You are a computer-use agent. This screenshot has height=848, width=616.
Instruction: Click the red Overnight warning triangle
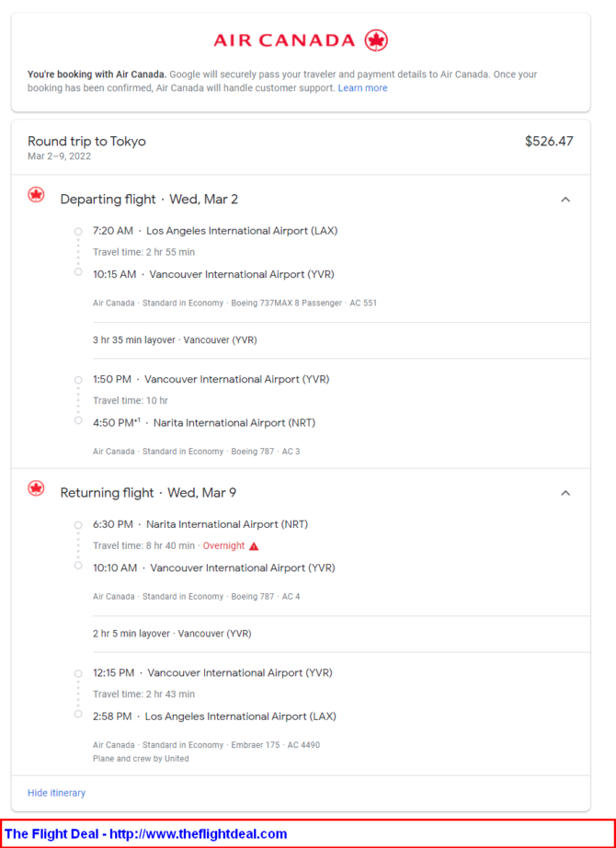(254, 546)
